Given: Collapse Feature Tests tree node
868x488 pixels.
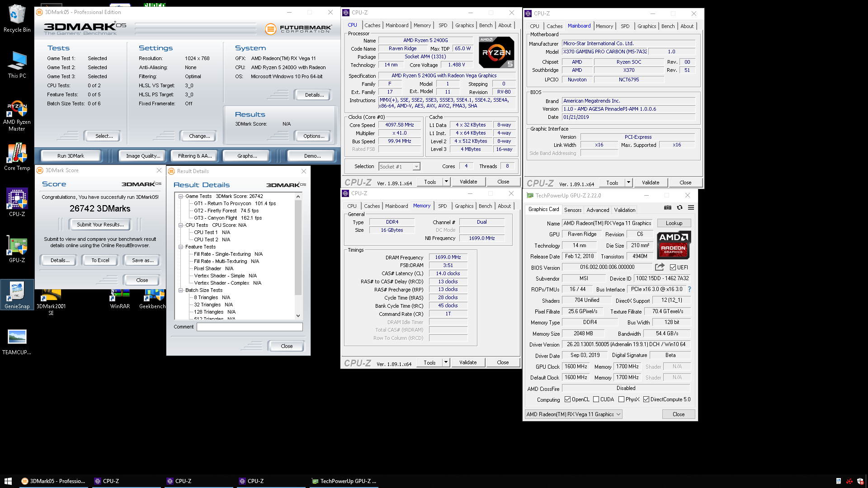Looking at the screenshot, I should [x=180, y=247].
